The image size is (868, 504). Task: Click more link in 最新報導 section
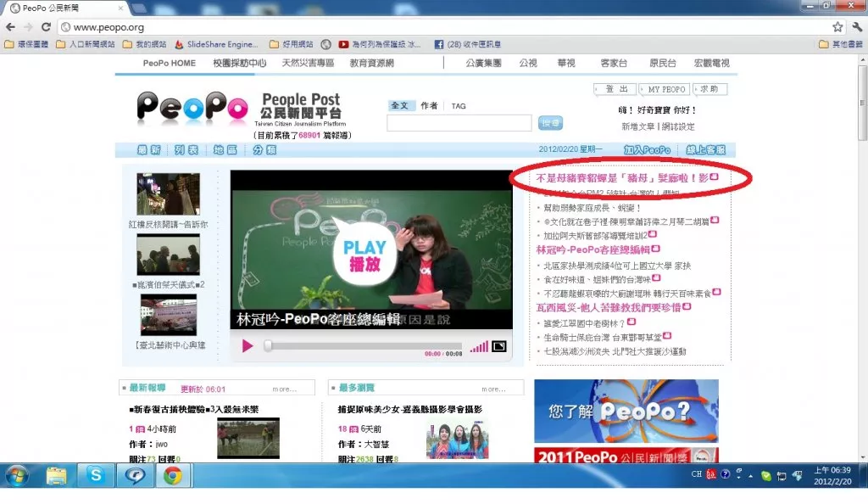pyautogui.click(x=284, y=389)
